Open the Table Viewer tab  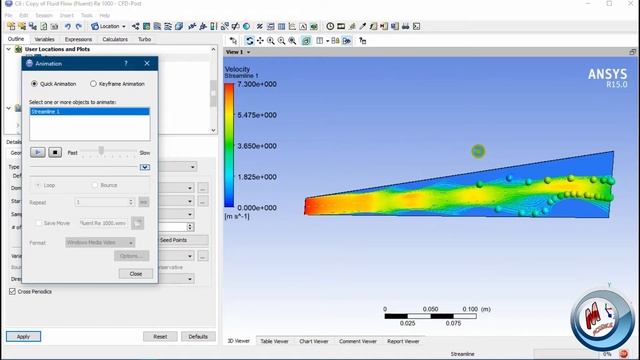click(x=274, y=341)
